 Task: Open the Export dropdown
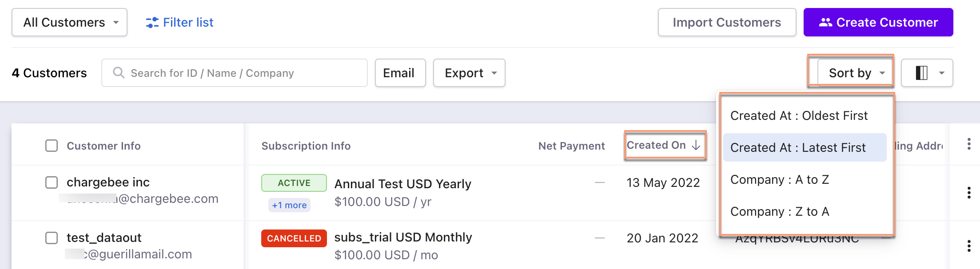pyautogui.click(x=469, y=73)
